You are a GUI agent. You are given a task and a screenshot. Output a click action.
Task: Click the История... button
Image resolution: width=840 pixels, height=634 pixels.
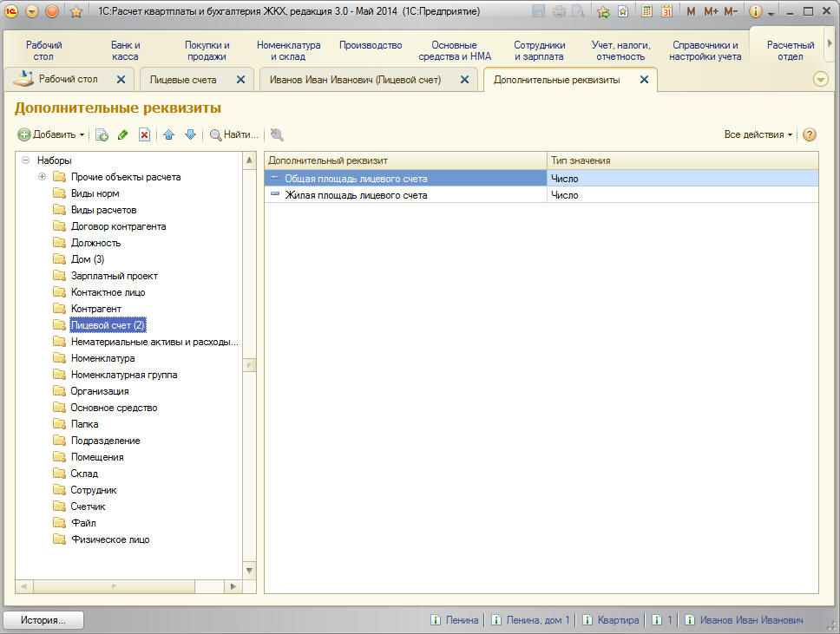(43, 620)
